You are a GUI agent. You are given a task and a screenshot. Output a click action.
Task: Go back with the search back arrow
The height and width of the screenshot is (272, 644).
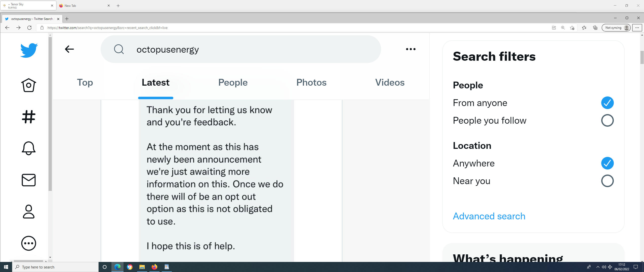pos(69,49)
